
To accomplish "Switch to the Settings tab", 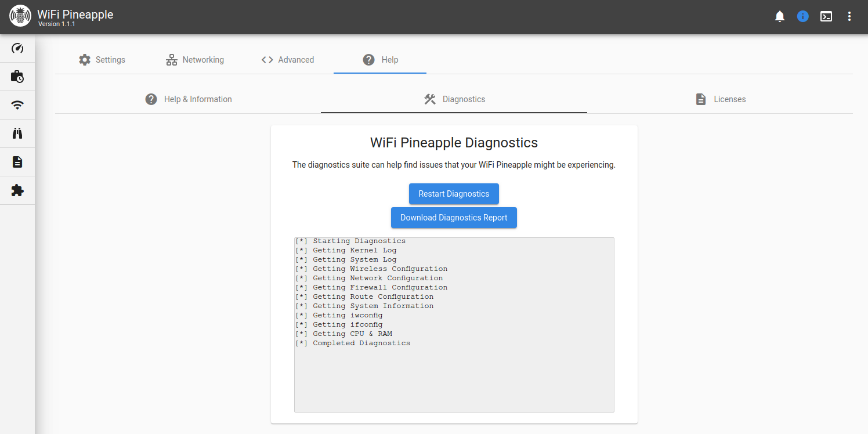I will [102, 60].
